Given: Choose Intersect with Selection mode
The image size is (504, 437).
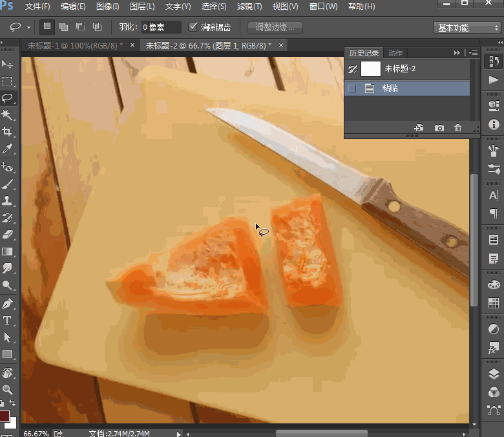Looking at the screenshot, I should click(97, 27).
